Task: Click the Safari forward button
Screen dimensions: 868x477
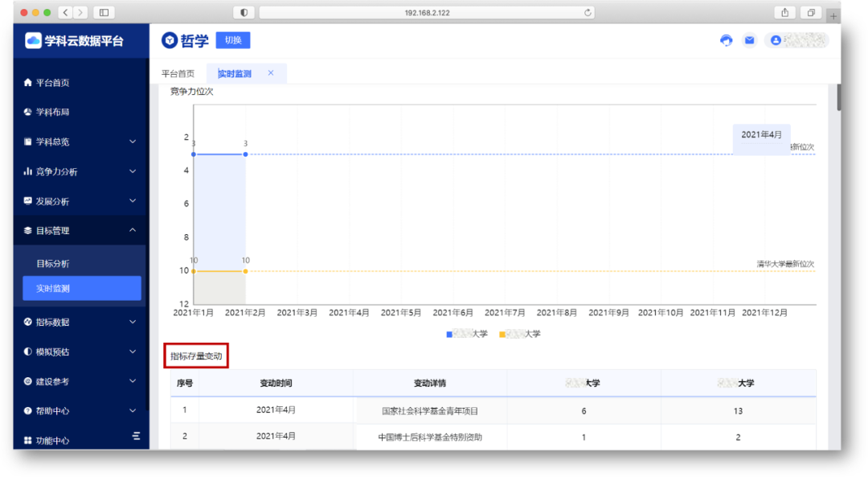Action: pos(80,12)
